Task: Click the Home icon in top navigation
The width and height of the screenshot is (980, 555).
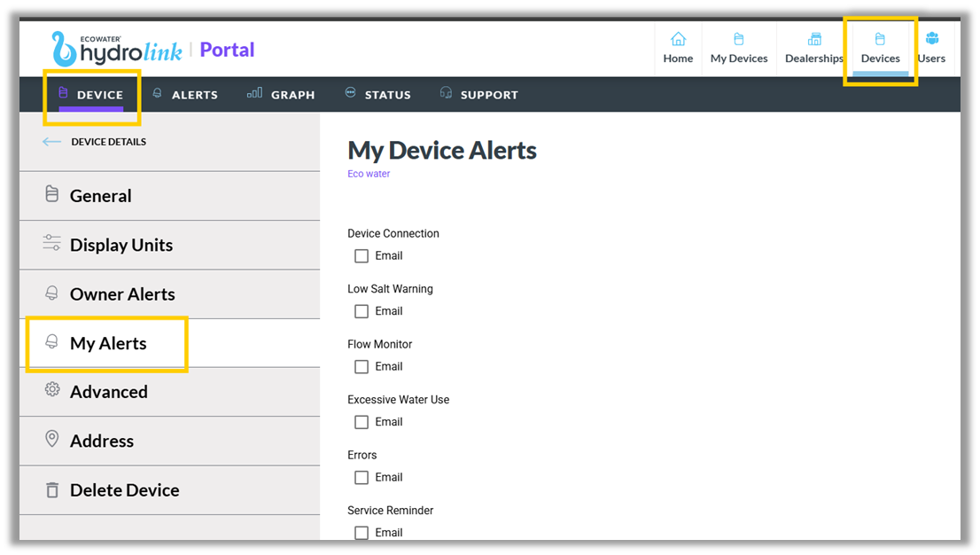Action: click(678, 39)
